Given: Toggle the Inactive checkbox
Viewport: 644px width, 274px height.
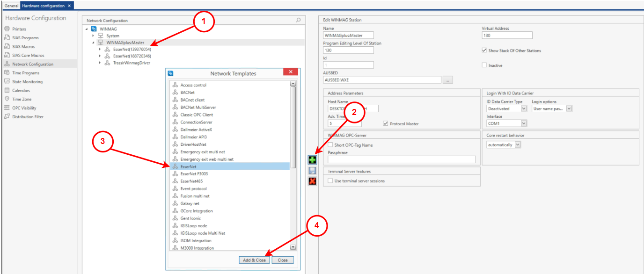Looking at the screenshot, I should (484, 65).
